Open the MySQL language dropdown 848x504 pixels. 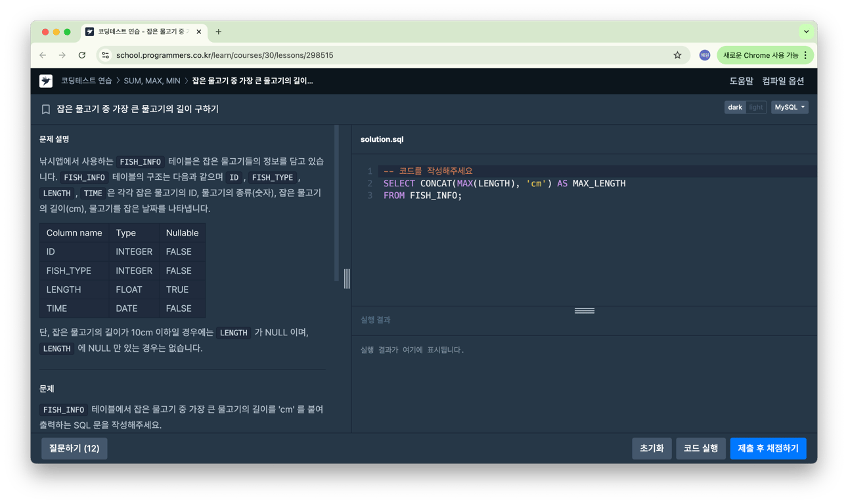pos(790,106)
